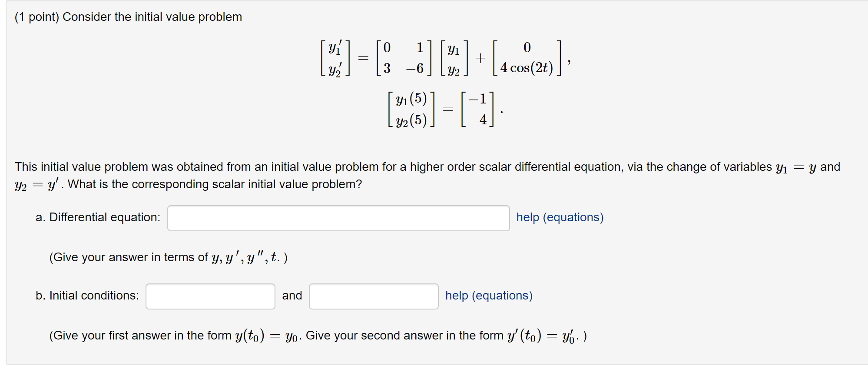
Task: Click the "Consider the initial value problem" heading
Action: [x=152, y=17]
